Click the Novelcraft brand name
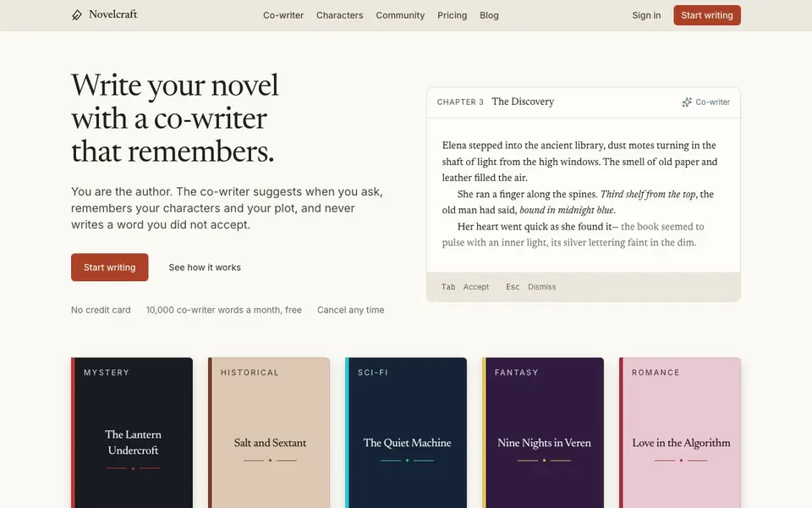The image size is (812, 508). click(112, 14)
